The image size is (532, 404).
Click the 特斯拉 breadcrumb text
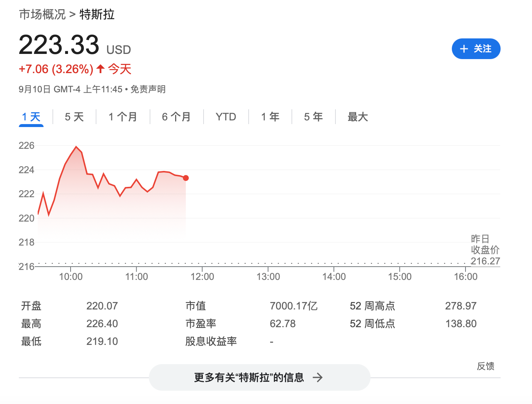click(x=97, y=14)
